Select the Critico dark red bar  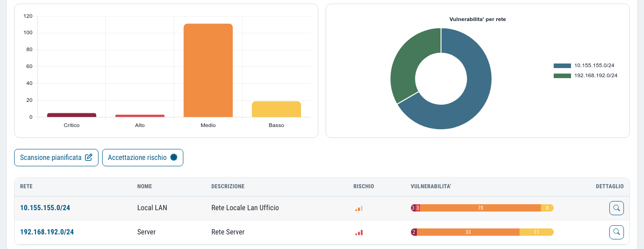click(72, 115)
